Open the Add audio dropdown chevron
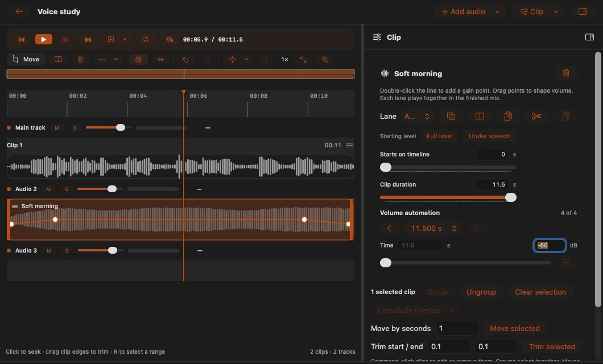The height and width of the screenshot is (364, 603). point(498,11)
